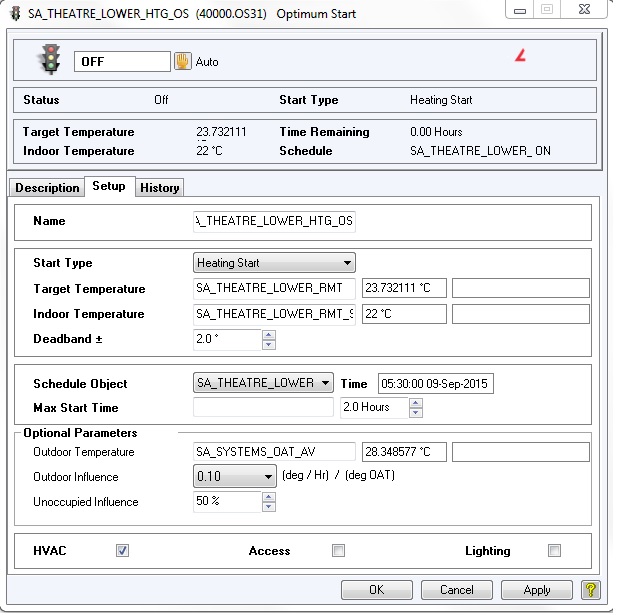Open the Outdoor Influence dropdown
This screenshot has width=617, height=615.
tap(235, 476)
